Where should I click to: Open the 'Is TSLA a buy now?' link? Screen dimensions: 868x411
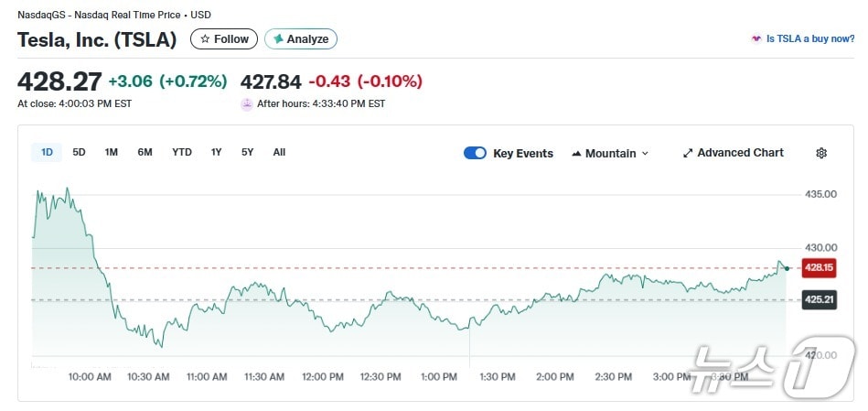[810, 39]
